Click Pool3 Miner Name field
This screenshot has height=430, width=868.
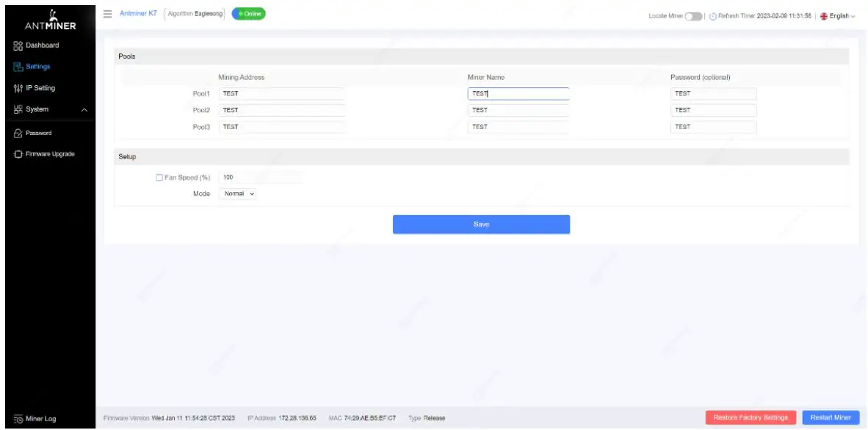518,127
